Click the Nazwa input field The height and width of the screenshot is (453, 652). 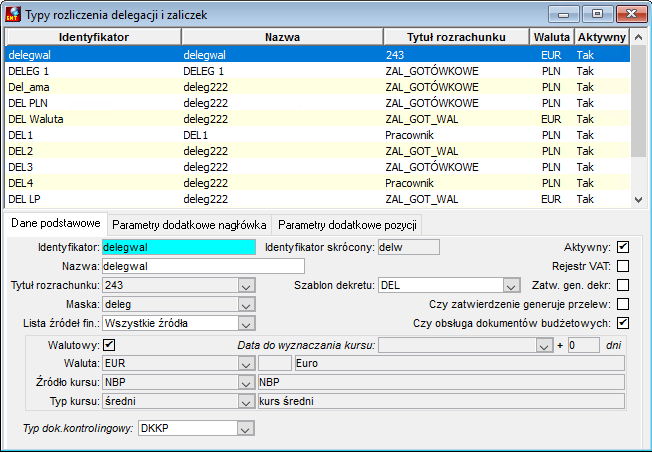click(x=203, y=266)
